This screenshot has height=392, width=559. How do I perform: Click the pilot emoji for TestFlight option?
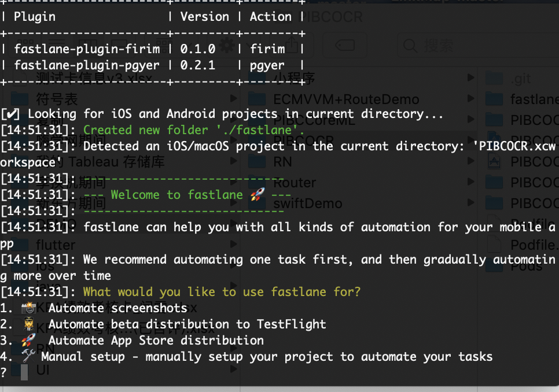(28, 324)
